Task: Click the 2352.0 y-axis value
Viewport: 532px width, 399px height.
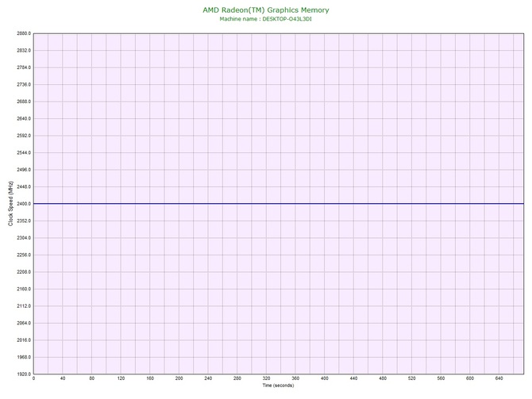Action: (24, 221)
